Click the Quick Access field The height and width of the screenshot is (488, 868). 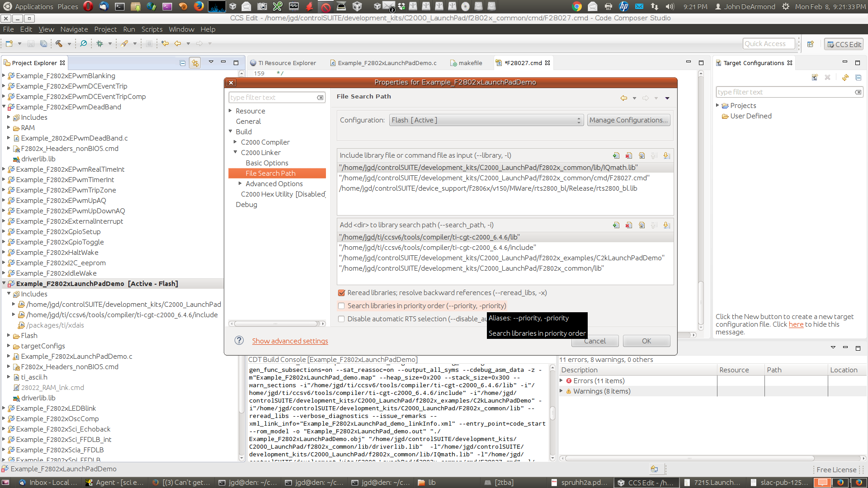click(769, 44)
